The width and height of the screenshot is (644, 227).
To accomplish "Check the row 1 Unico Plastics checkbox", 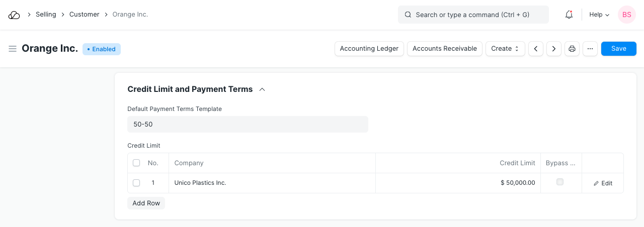I will click(136, 183).
